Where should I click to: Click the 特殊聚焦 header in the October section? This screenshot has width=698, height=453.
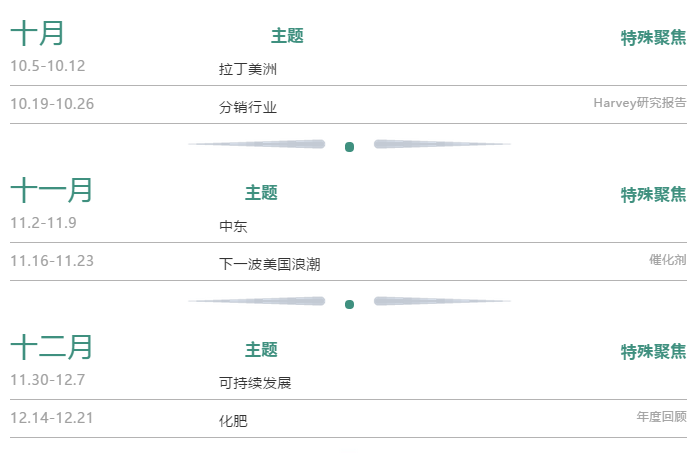653,38
